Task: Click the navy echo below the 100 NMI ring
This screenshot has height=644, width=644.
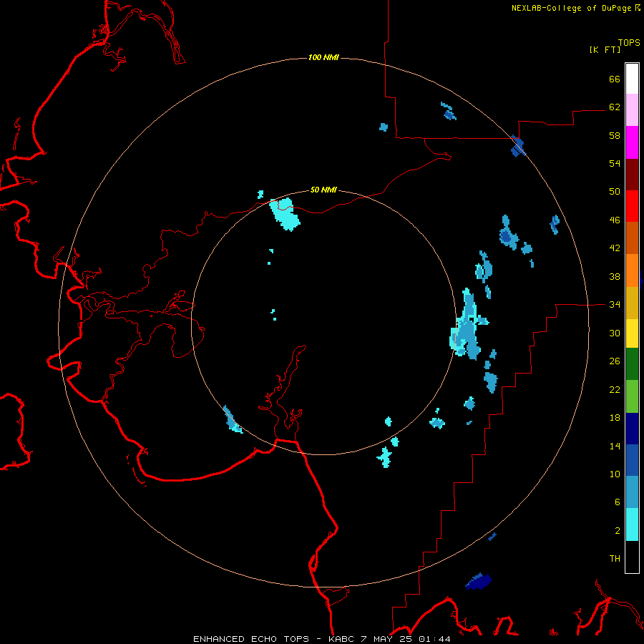Action: (x=479, y=582)
